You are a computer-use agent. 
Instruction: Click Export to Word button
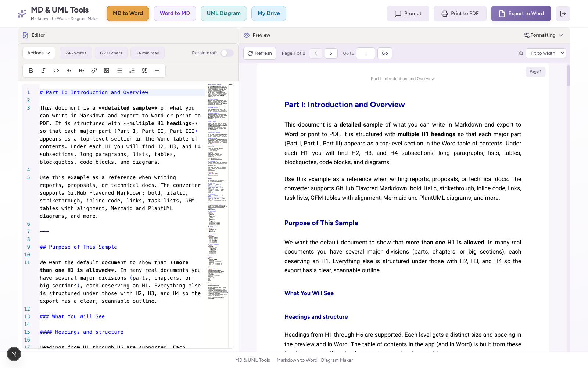click(x=521, y=14)
